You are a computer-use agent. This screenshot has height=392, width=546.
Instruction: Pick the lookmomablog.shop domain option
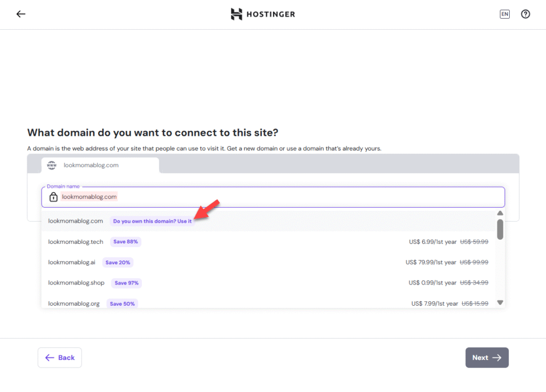pos(76,283)
